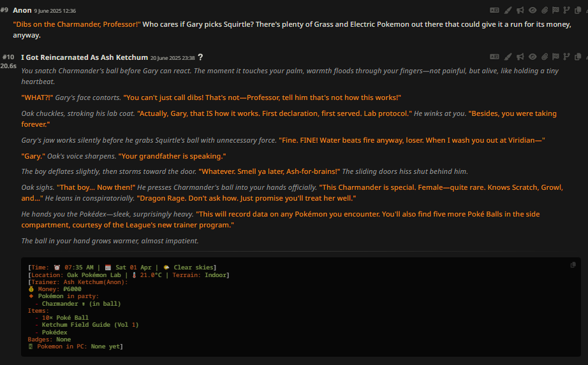Create branch from message #10
This screenshot has width=588, height=365.
tap(566, 57)
